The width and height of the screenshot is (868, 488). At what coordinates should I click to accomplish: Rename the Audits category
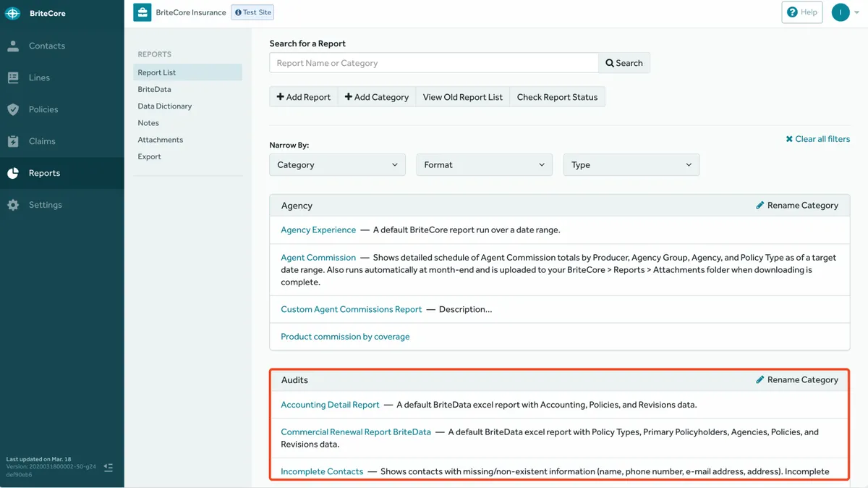pos(796,379)
